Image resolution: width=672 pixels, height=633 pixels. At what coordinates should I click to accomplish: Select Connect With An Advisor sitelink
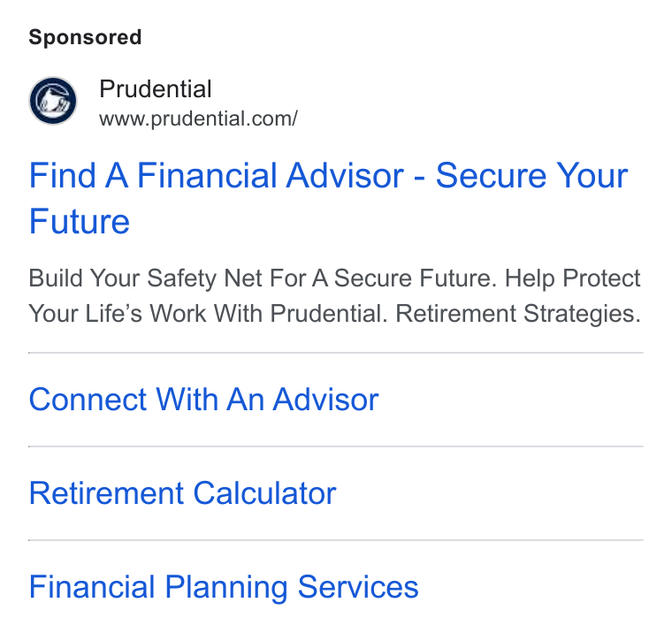tap(203, 400)
